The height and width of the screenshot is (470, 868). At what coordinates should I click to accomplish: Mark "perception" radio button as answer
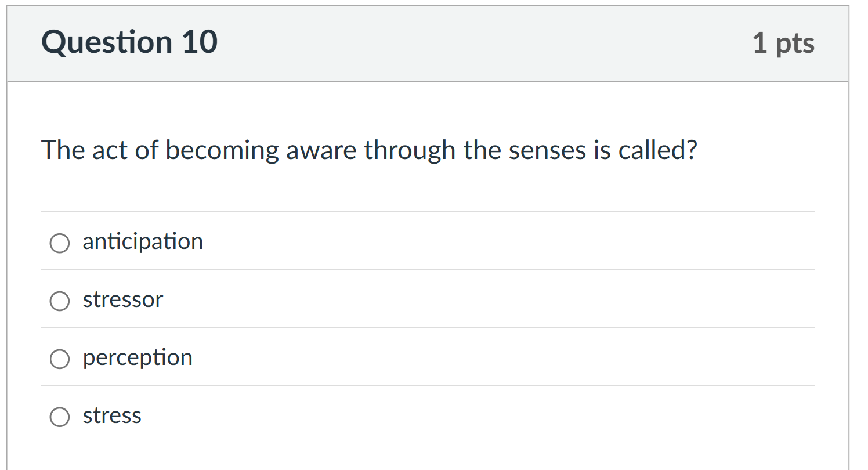click(x=60, y=359)
